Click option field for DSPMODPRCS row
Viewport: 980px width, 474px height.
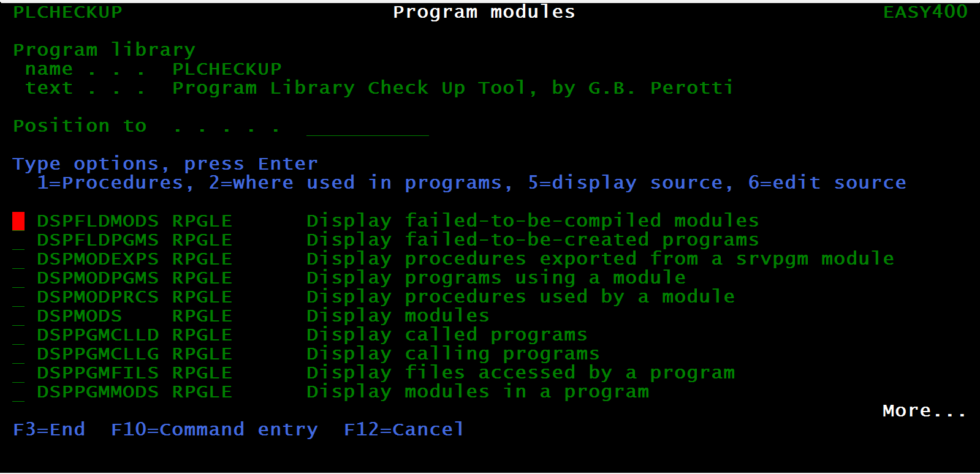(x=18, y=297)
